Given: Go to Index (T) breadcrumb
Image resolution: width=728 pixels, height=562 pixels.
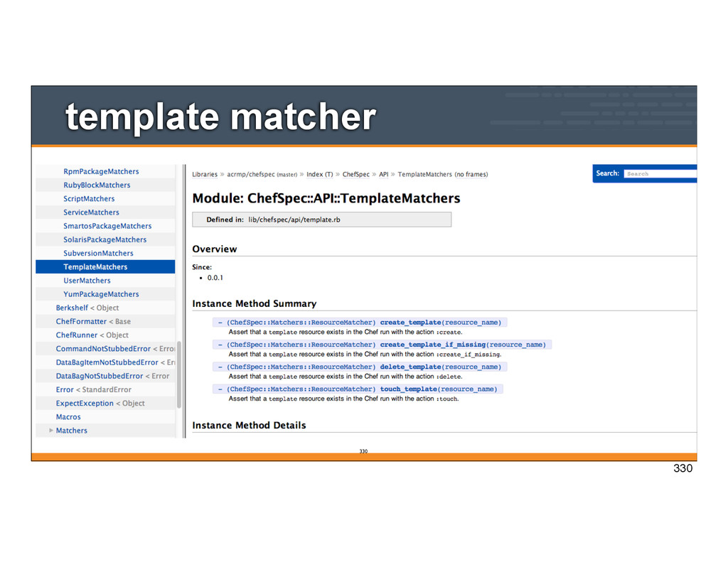Looking at the screenshot, I should click(318, 174).
